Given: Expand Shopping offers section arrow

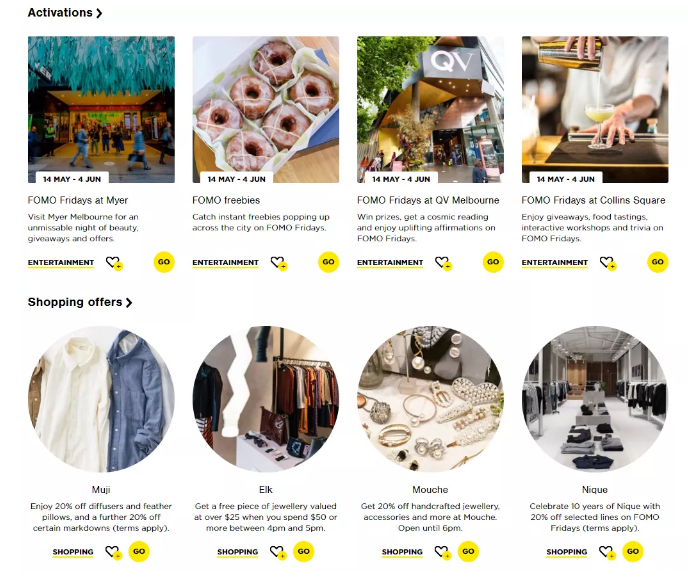Looking at the screenshot, I should click(x=129, y=303).
